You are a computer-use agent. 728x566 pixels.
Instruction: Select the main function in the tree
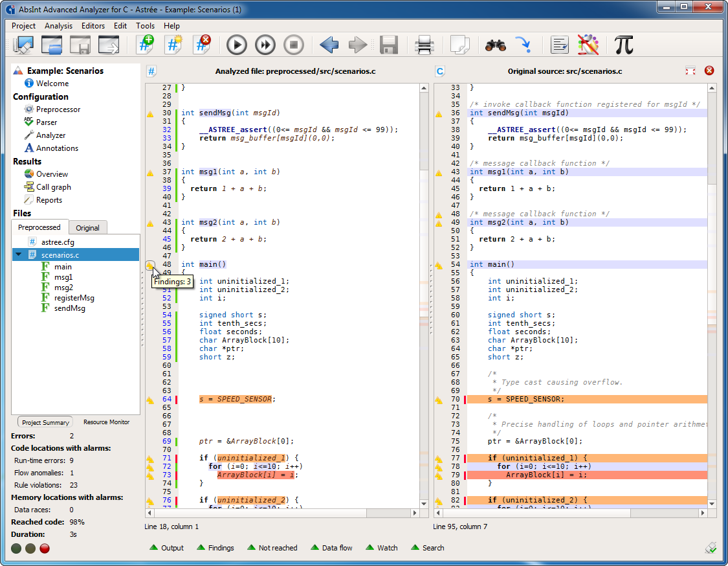(x=63, y=267)
